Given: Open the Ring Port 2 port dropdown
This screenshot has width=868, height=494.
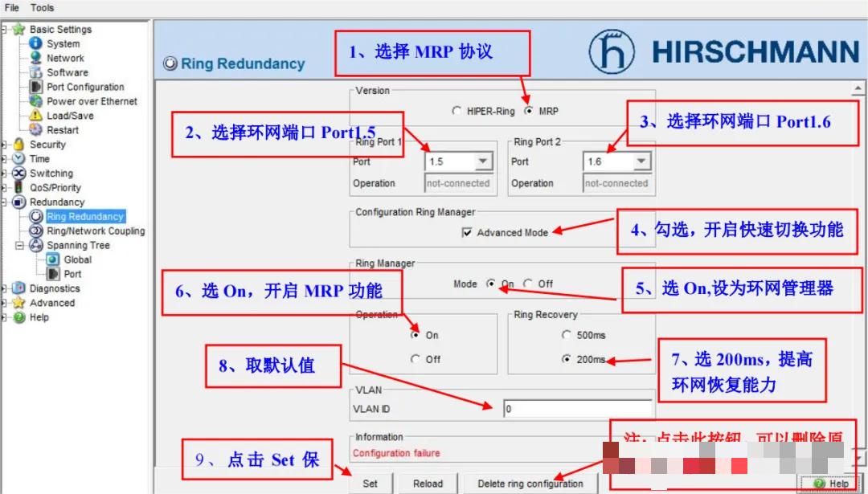Looking at the screenshot, I should point(641,161).
